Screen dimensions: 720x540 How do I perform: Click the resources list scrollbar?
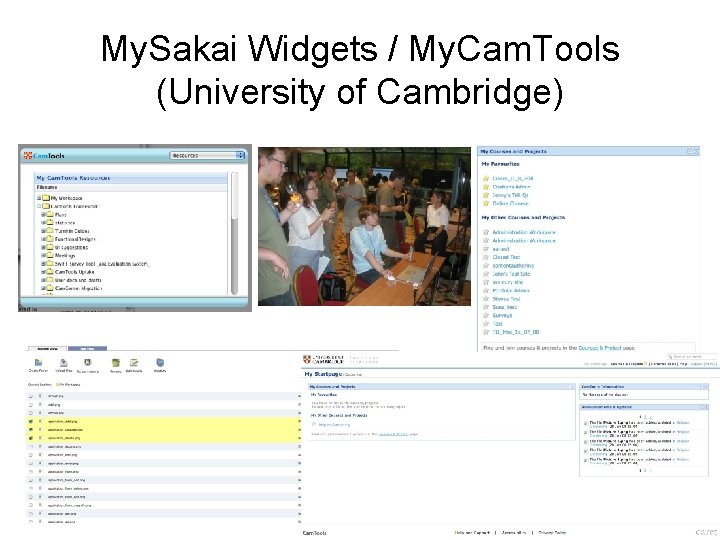pos(235,233)
